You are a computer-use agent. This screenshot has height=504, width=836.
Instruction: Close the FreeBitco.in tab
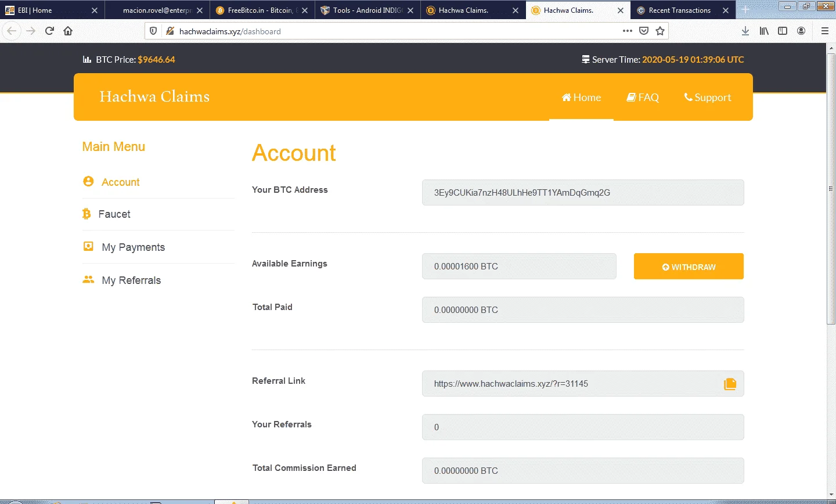pos(305,10)
